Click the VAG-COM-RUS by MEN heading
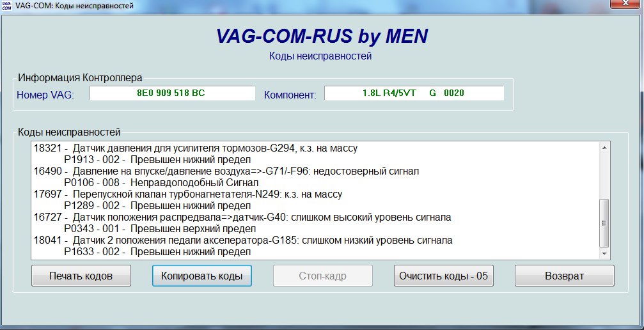Image resolution: width=644 pixels, height=330 pixels. (x=322, y=36)
